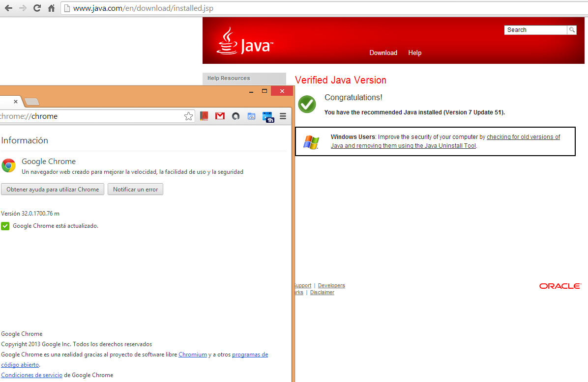
Task: Open the Developers footer link
Action: [x=331, y=285]
